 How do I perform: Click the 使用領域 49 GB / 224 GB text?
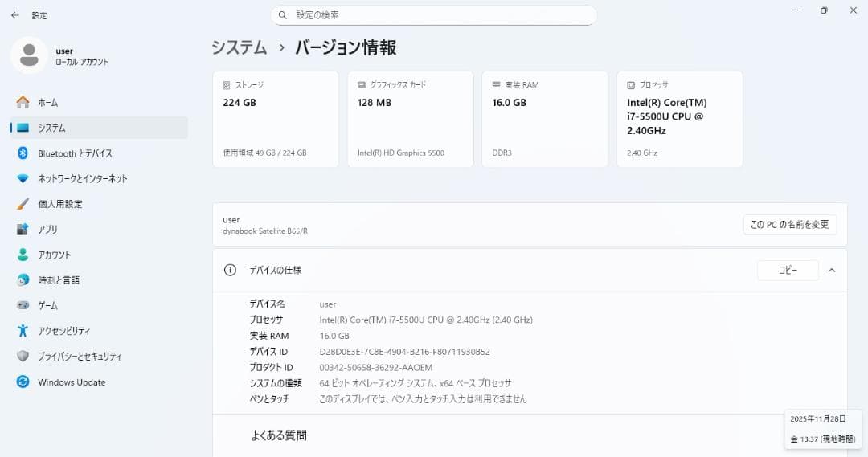[264, 153]
